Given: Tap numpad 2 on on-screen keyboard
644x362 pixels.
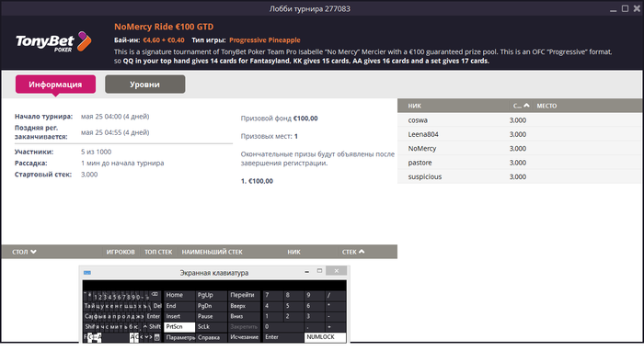Looking at the screenshot, I should [x=293, y=316].
